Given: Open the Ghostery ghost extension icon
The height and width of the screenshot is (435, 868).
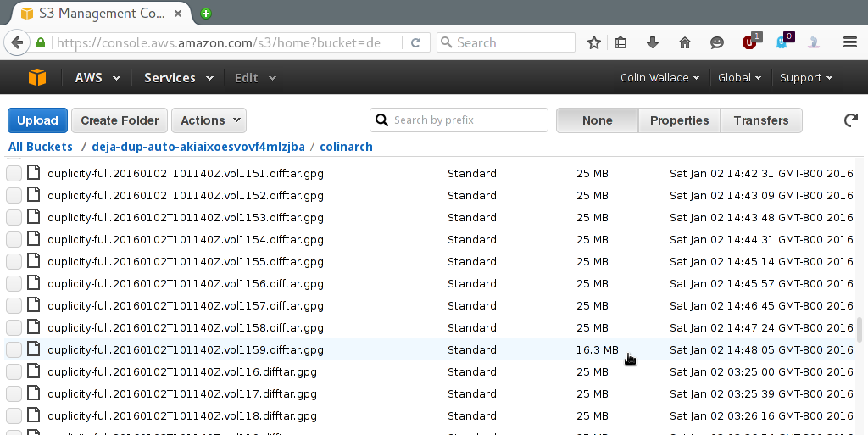Looking at the screenshot, I should [x=783, y=42].
